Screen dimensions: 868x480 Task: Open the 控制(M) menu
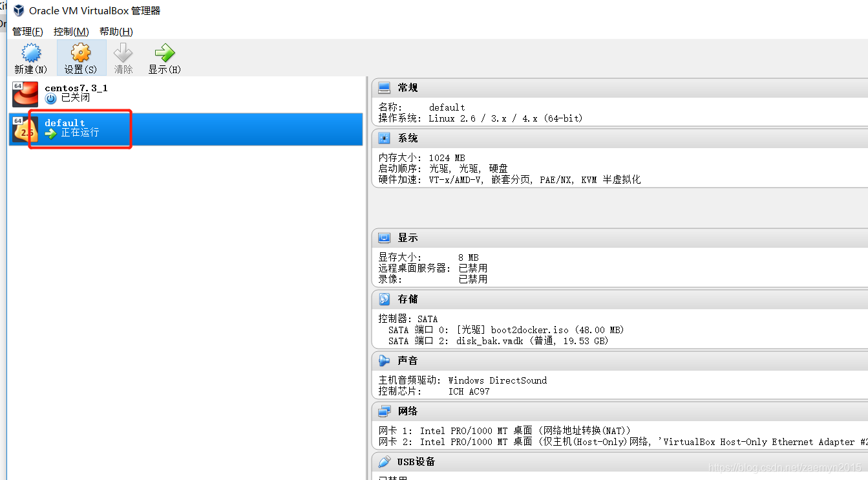71,31
